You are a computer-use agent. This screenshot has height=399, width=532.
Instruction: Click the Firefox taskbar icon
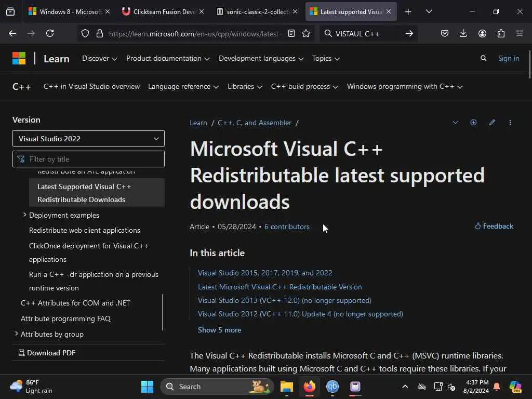pyautogui.click(x=310, y=387)
